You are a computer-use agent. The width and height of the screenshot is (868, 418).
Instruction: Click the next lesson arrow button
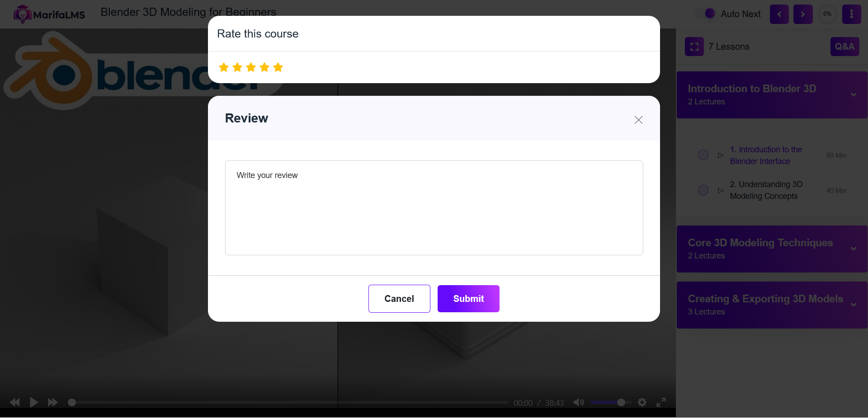(802, 14)
